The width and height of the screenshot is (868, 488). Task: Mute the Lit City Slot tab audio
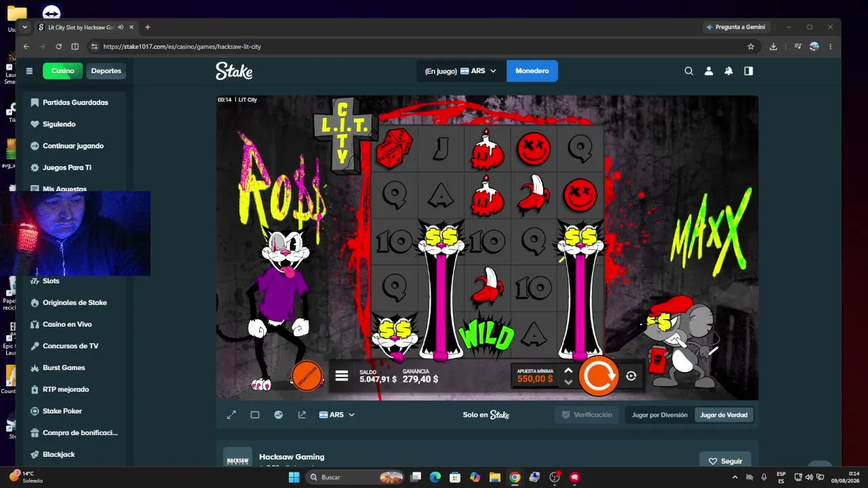[120, 27]
